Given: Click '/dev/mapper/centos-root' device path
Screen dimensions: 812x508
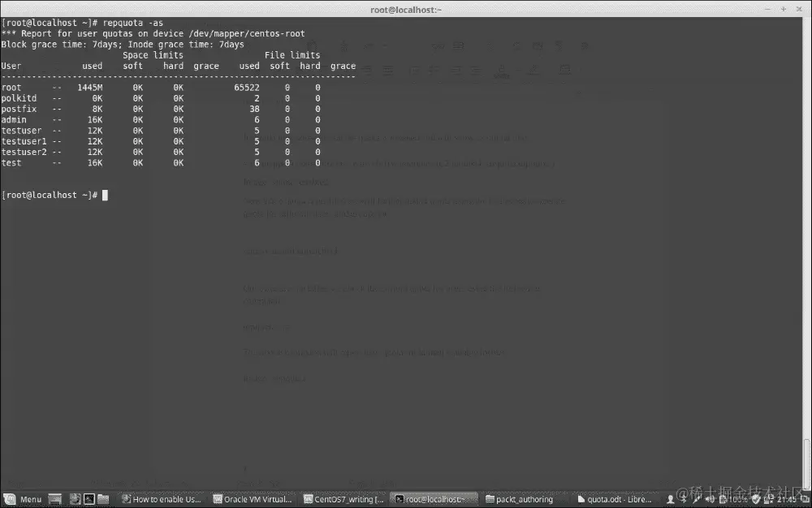Looking at the screenshot, I should click(x=247, y=33).
